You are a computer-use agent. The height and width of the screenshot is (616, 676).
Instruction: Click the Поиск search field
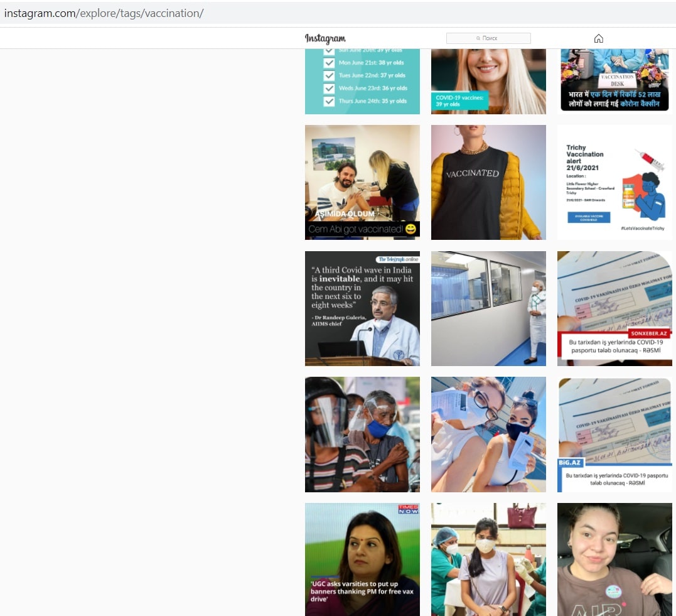488,38
